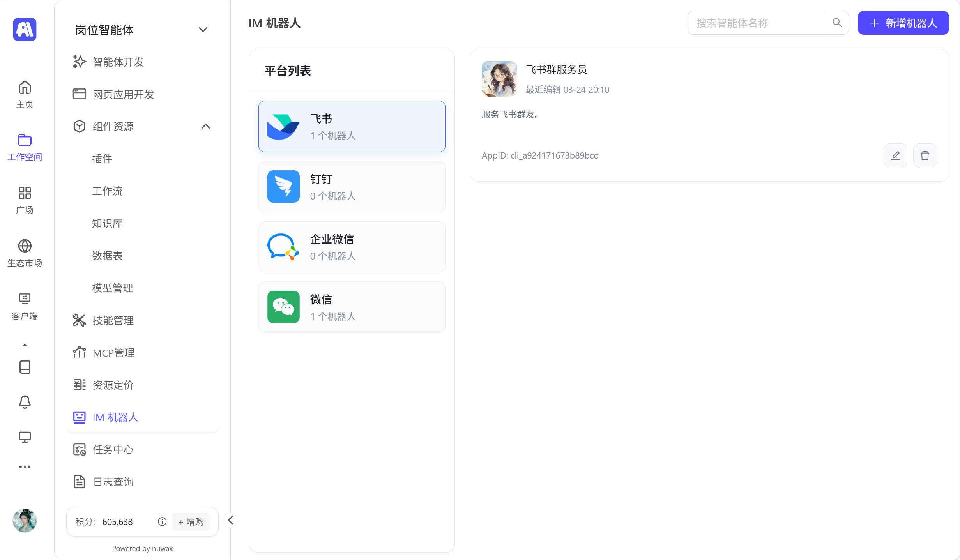
Task: Click the book document icon in sidebar
Action: 25,367
